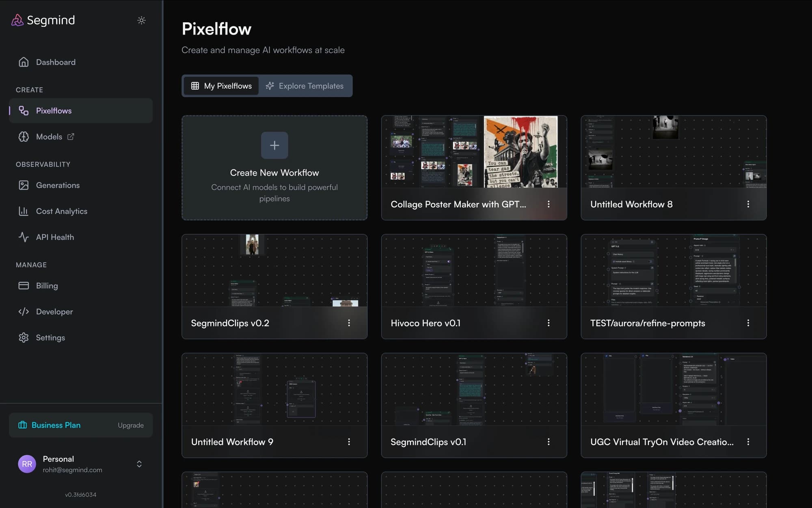Screen dimensions: 812x508
Task: Click the Billing card icon
Action: click(24, 286)
